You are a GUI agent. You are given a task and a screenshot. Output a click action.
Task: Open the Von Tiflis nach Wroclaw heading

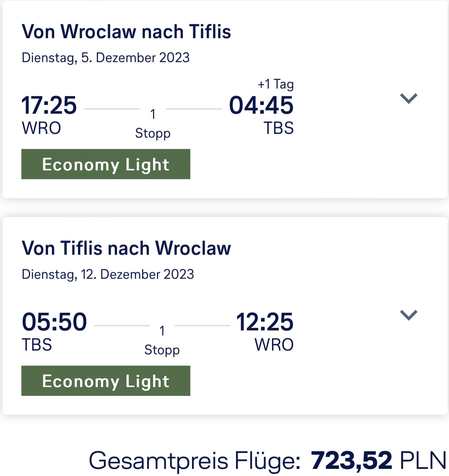tap(126, 248)
